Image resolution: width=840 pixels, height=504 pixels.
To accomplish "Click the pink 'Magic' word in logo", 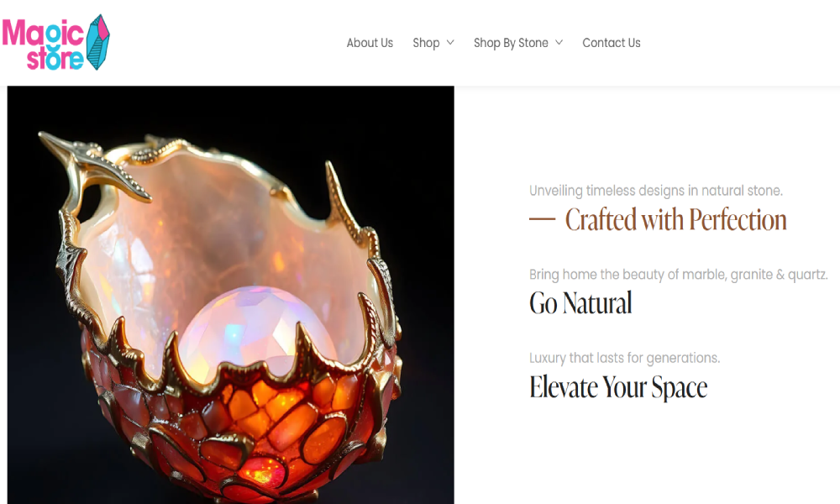I will coord(44,34).
